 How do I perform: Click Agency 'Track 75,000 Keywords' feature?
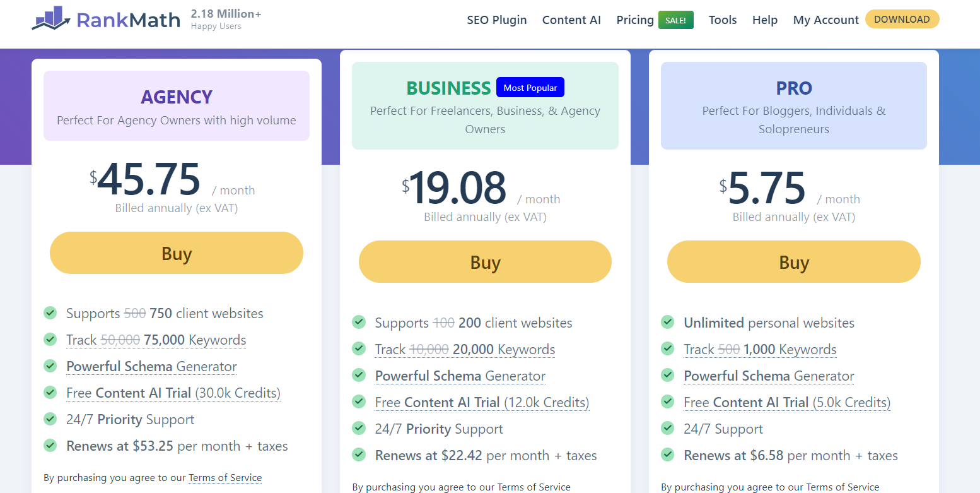(156, 340)
